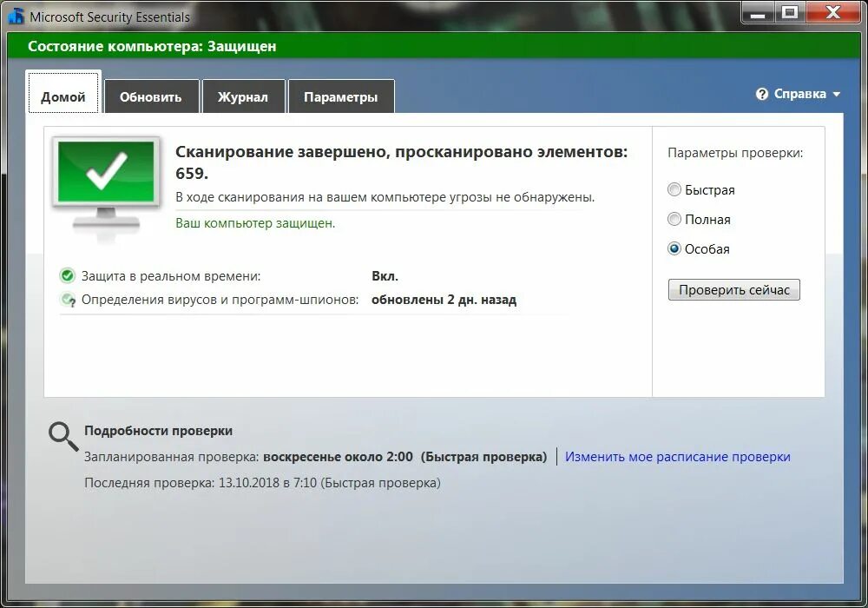Open the Справка help menu
Screen dimensions: 868x608
click(799, 94)
